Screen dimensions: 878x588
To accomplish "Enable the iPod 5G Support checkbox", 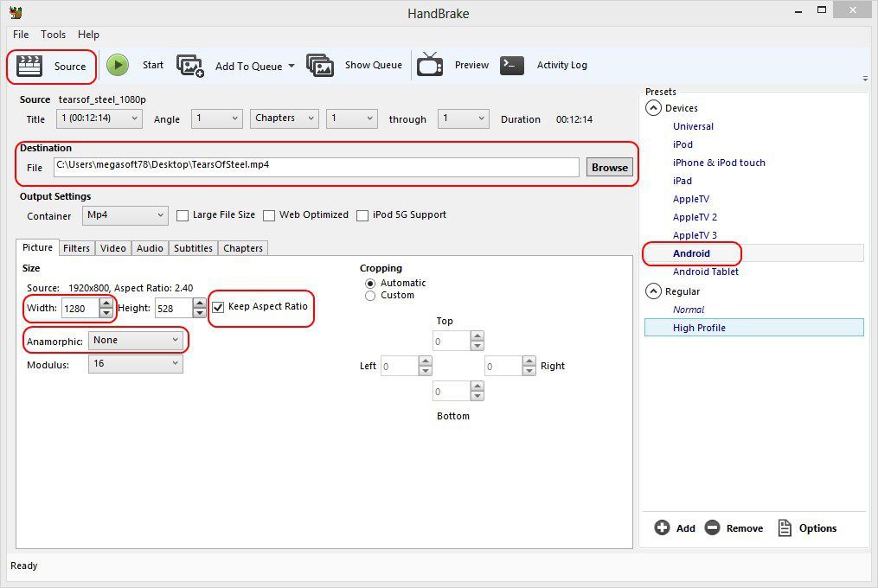I will point(362,215).
